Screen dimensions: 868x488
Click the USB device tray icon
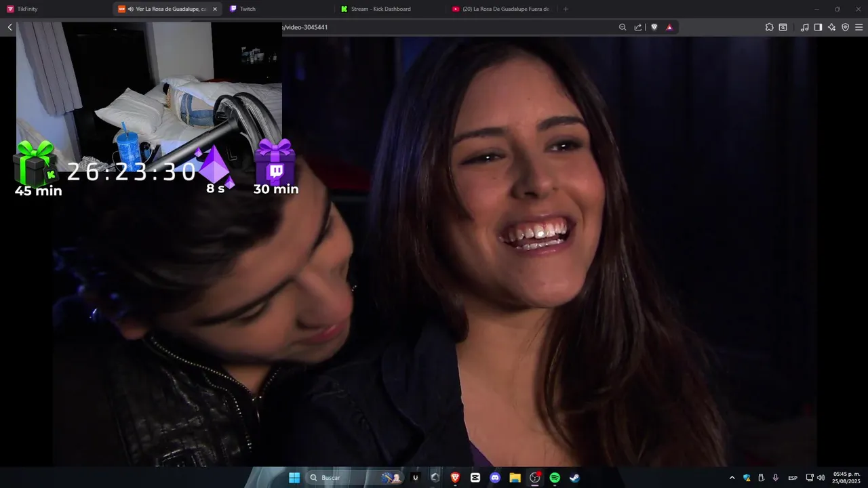pos(761,478)
